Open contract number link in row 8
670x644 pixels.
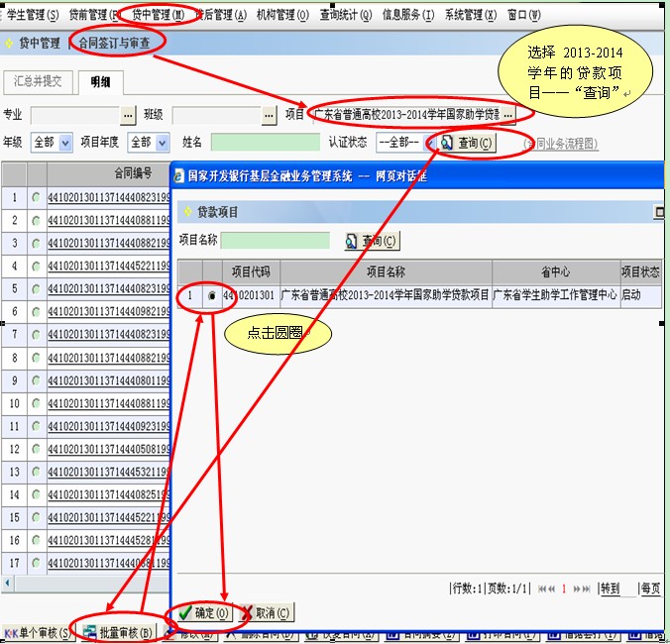(x=109, y=358)
